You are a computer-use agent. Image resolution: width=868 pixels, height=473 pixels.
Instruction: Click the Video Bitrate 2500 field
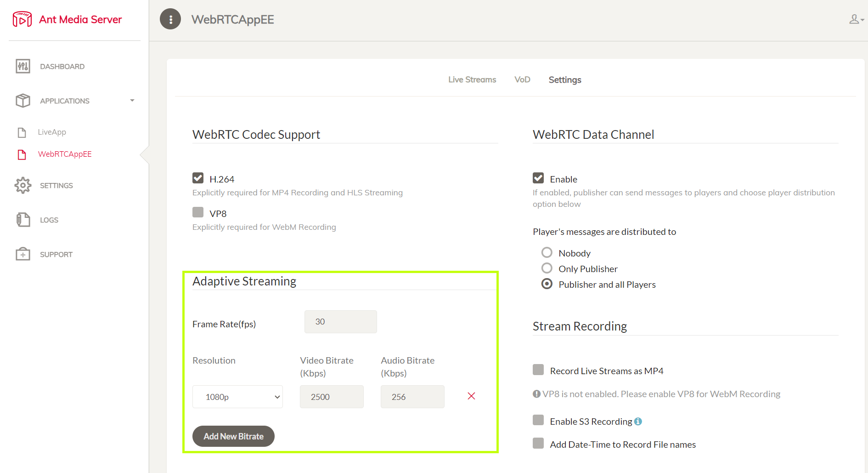332,397
